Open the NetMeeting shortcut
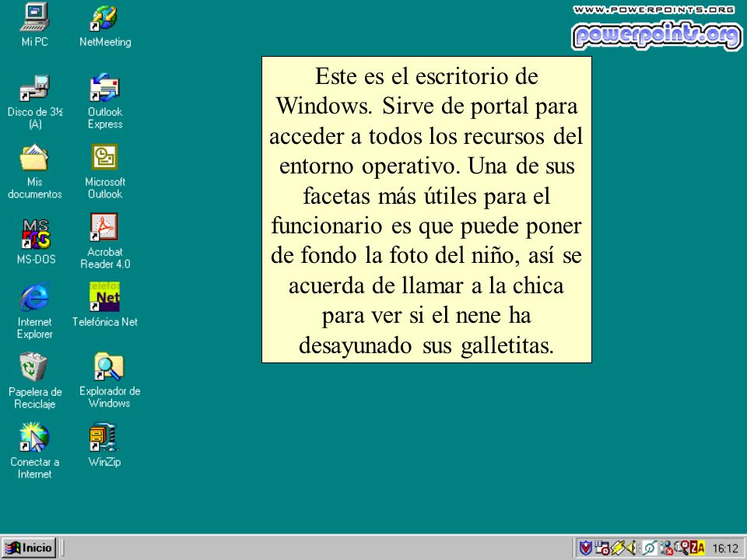Image resolution: width=747 pixels, height=560 pixels. click(x=105, y=26)
